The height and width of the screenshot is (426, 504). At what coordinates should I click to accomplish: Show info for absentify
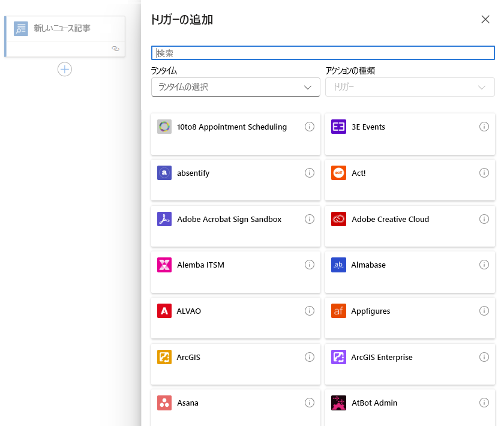pos(310,173)
